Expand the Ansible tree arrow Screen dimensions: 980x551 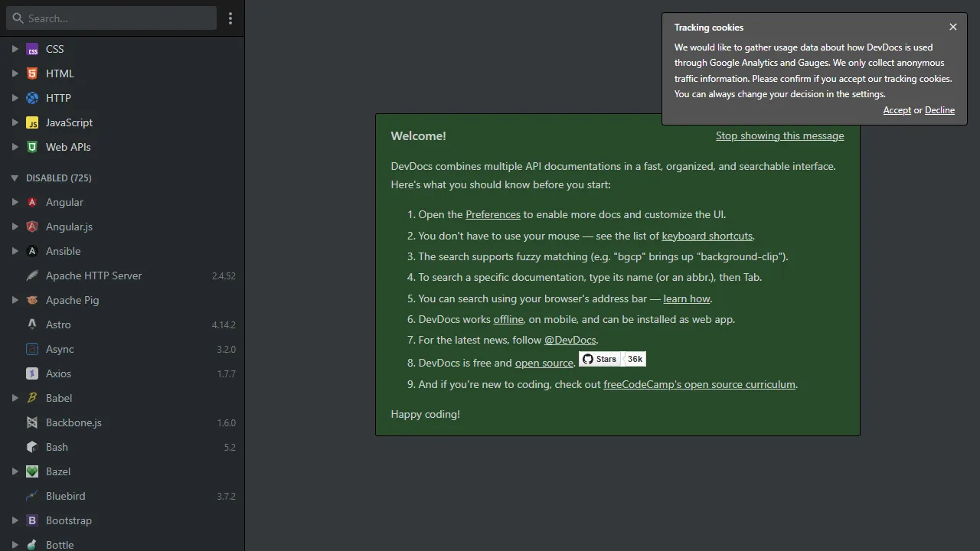[15, 251]
